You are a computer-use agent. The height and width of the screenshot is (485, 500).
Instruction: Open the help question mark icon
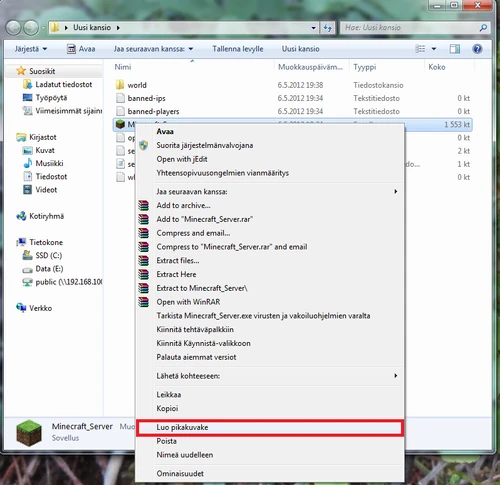[477, 49]
